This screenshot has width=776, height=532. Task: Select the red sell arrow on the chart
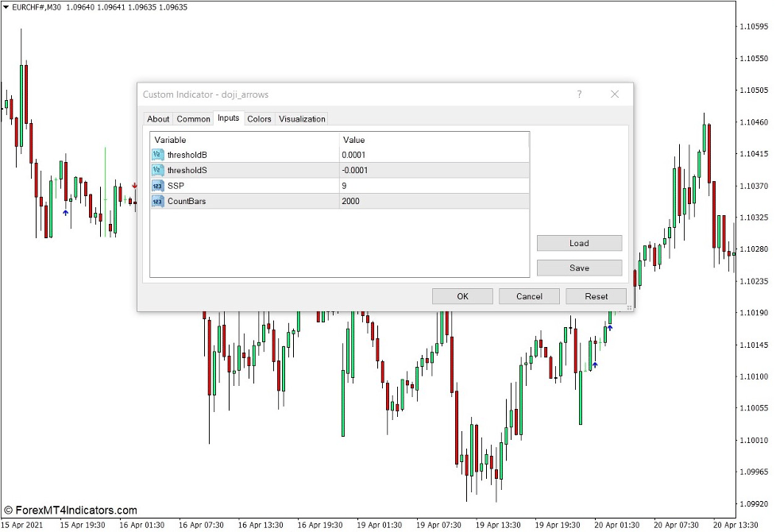(x=135, y=185)
